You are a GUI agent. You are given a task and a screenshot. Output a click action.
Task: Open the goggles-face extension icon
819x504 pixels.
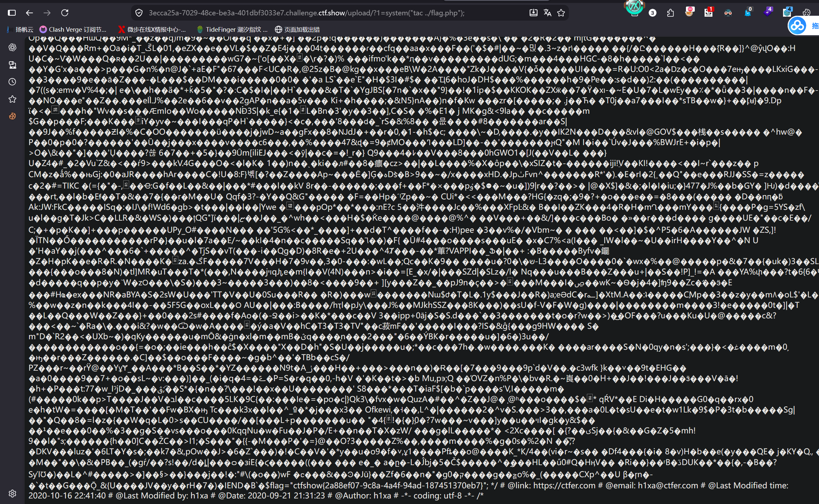tap(728, 13)
